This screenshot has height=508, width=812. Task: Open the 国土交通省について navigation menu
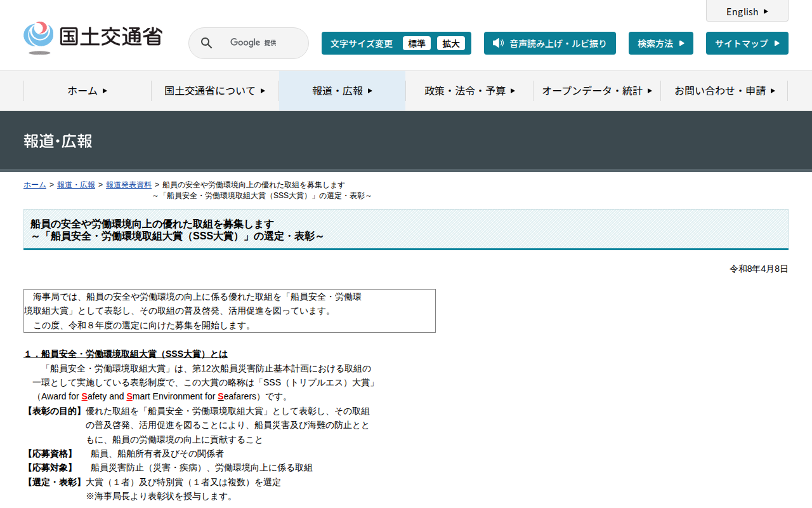[215, 91]
